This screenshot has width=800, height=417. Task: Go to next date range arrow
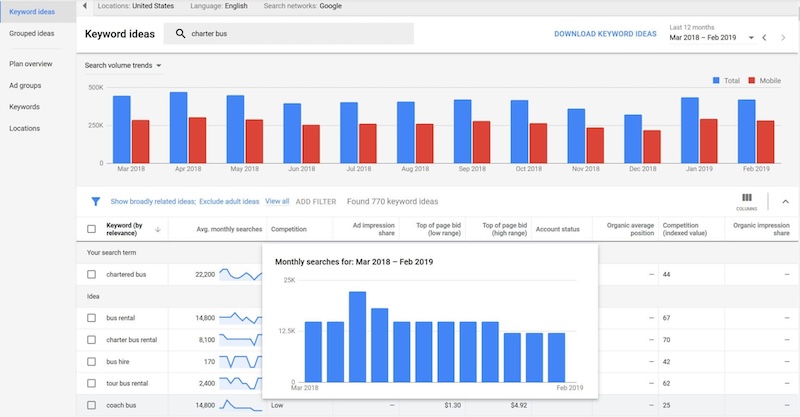[785, 37]
